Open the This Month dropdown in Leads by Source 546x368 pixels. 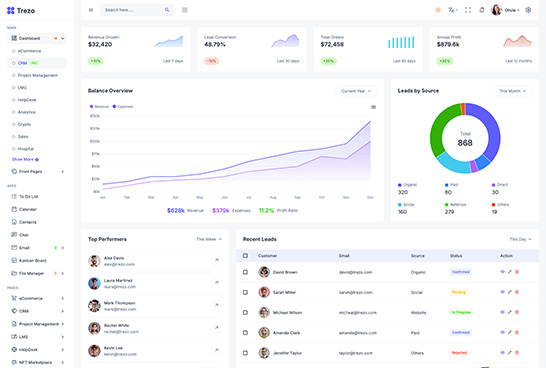[x=513, y=91]
